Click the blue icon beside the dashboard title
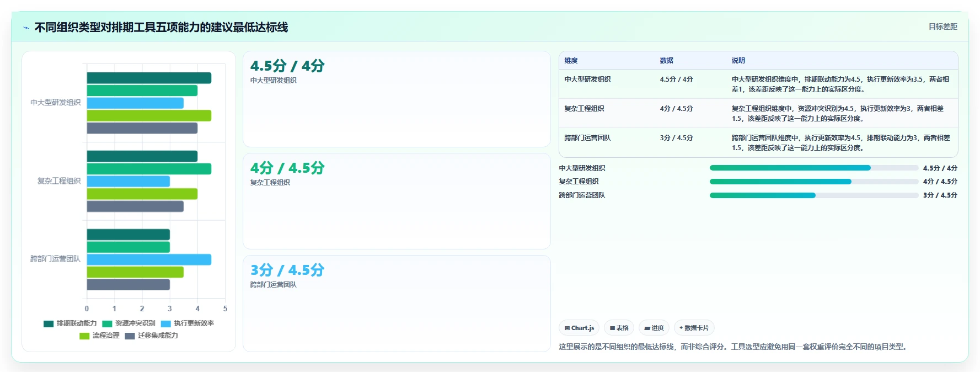This screenshot has height=372, width=980. point(26,28)
